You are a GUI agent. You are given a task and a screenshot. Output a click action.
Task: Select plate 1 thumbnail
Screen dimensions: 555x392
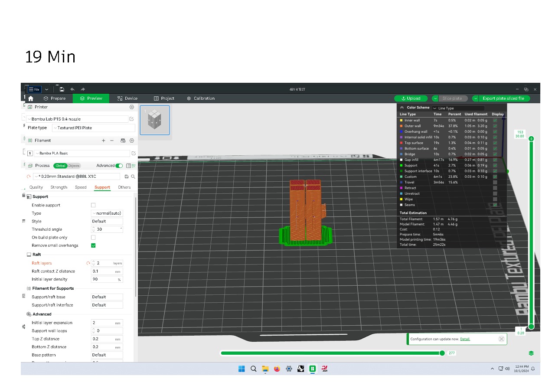pos(155,120)
